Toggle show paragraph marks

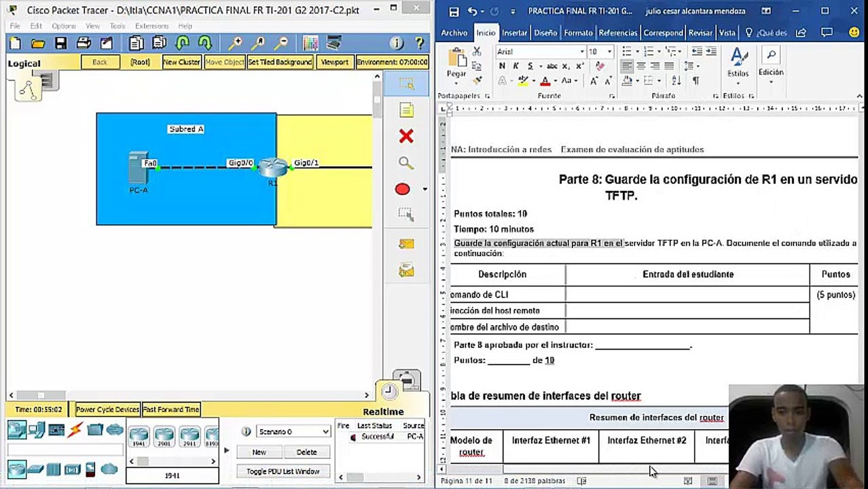tap(695, 80)
